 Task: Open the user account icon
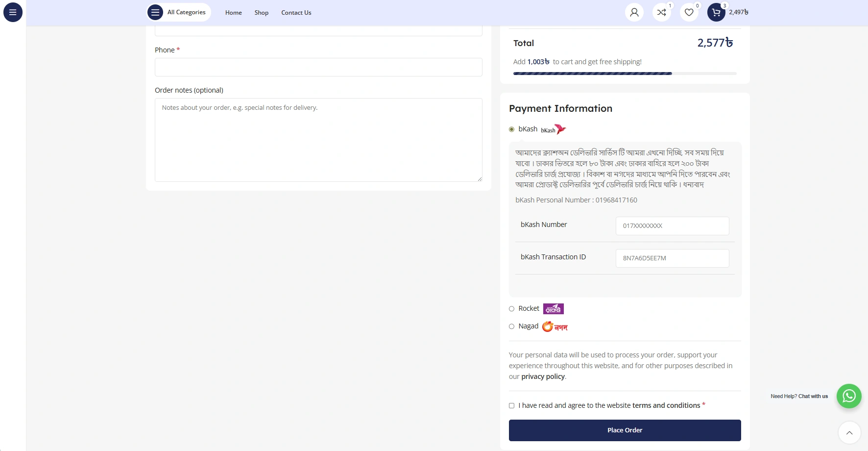click(x=634, y=12)
